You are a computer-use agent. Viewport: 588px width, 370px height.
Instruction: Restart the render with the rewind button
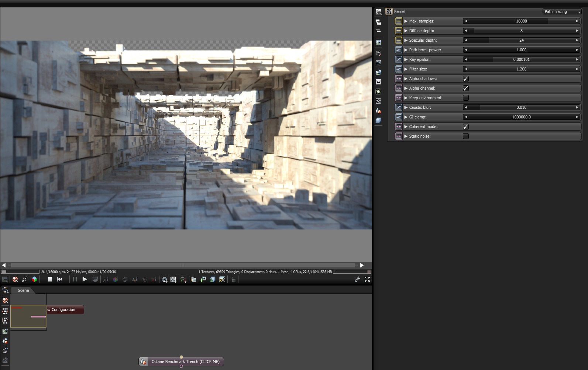click(59, 280)
